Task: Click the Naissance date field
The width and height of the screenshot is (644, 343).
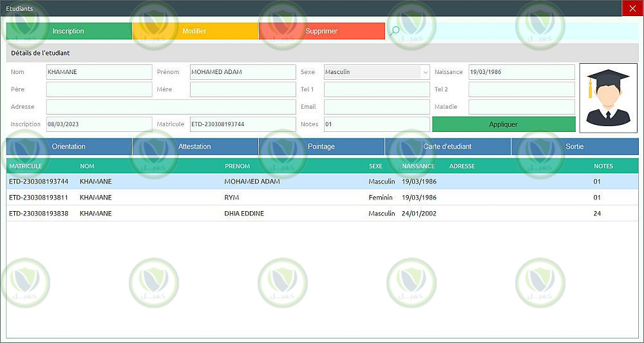Action: (522, 72)
